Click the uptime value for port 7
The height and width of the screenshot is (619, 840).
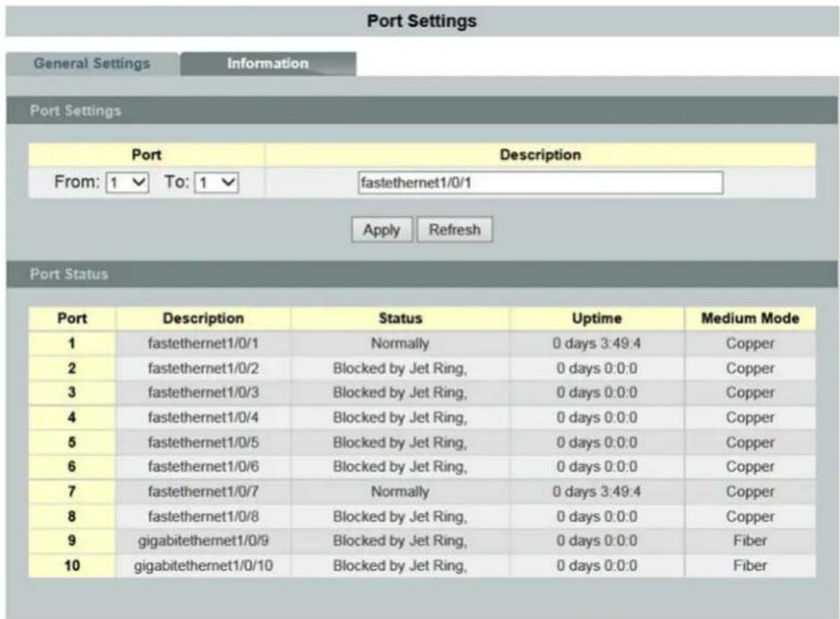596,491
